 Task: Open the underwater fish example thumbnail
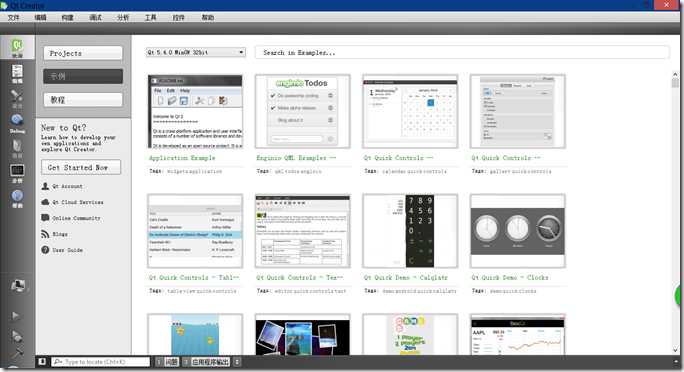point(195,334)
